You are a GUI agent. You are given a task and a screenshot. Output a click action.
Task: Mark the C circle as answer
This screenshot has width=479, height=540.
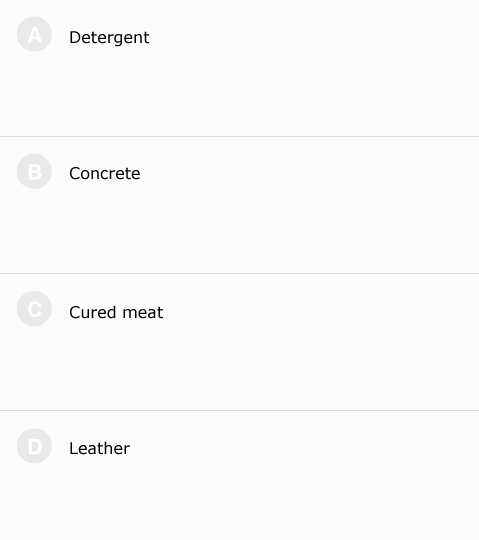point(34,309)
